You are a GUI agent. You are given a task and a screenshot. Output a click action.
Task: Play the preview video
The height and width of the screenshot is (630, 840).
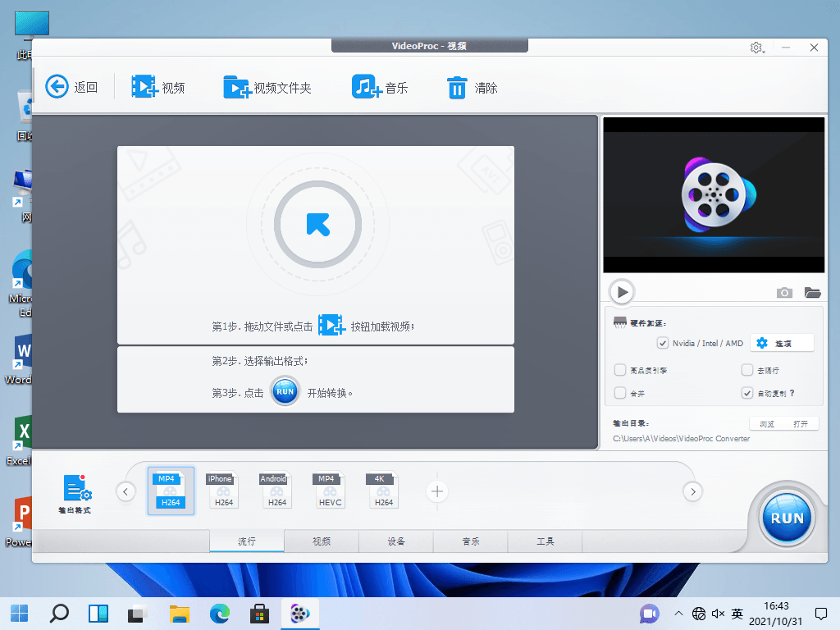coord(622,292)
